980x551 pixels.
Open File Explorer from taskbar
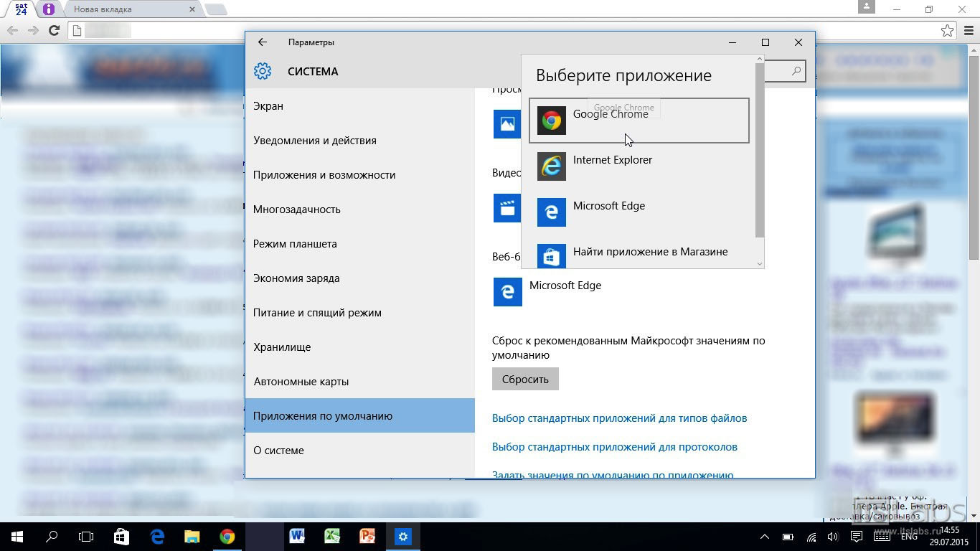coord(192,536)
